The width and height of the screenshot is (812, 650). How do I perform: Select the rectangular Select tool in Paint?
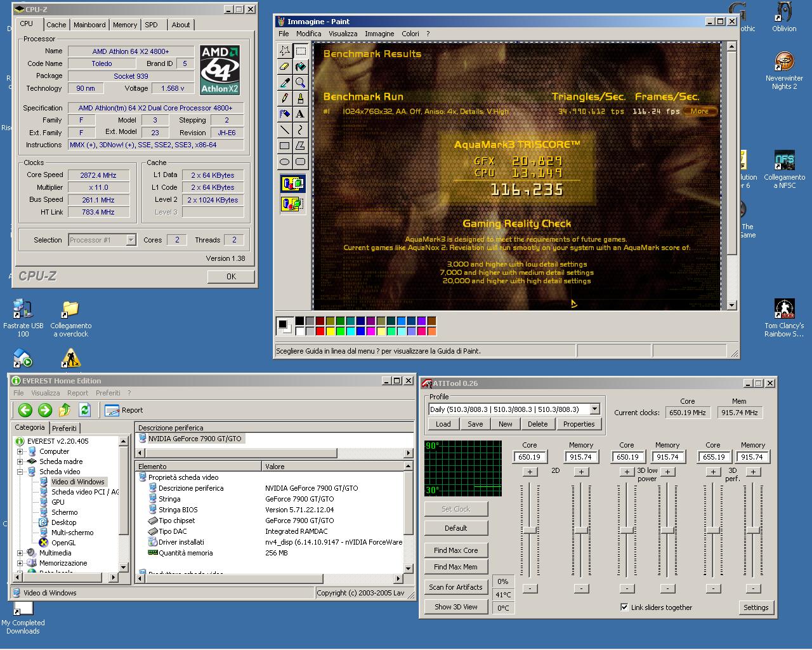click(301, 51)
